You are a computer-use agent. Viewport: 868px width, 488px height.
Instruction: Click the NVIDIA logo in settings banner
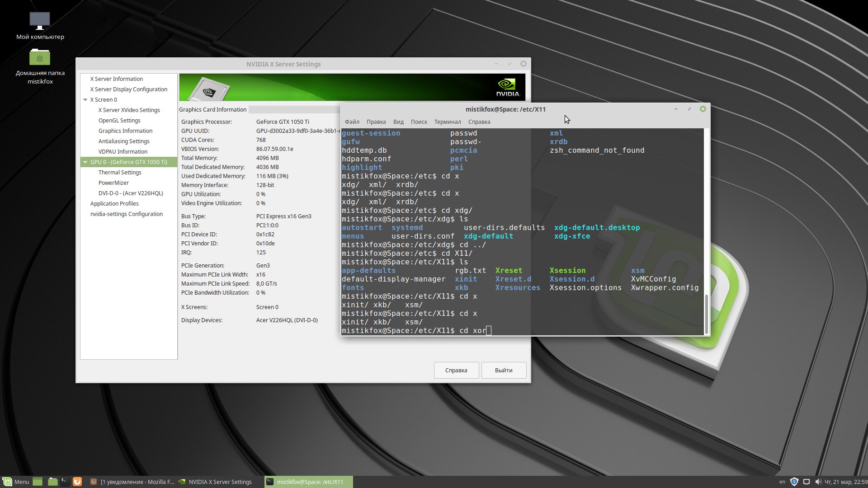click(x=507, y=87)
